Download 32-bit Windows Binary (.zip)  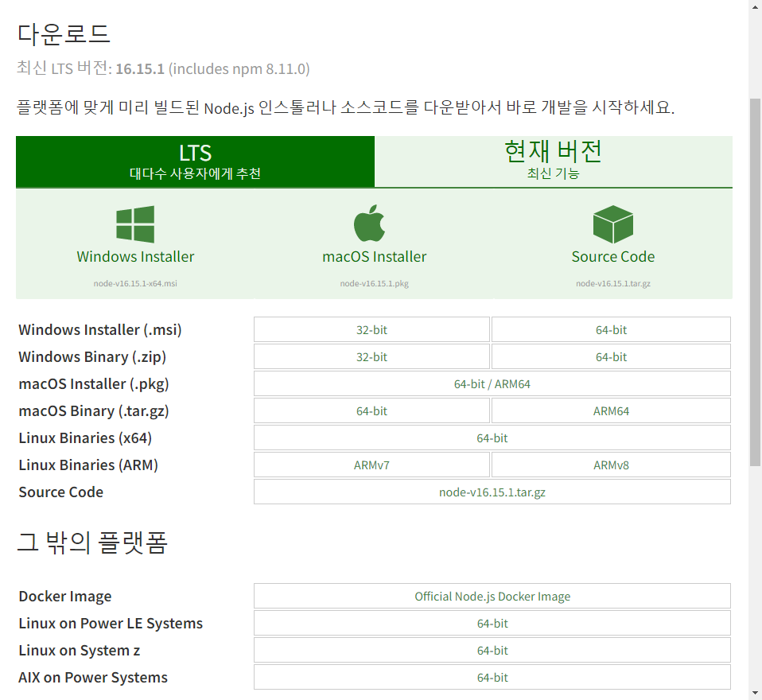click(x=371, y=357)
